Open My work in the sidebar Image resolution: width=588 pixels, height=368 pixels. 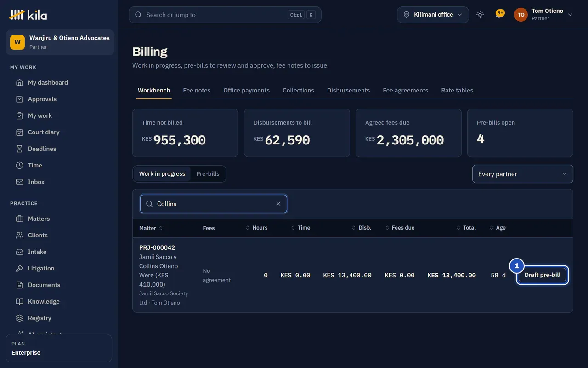(x=59, y=115)
